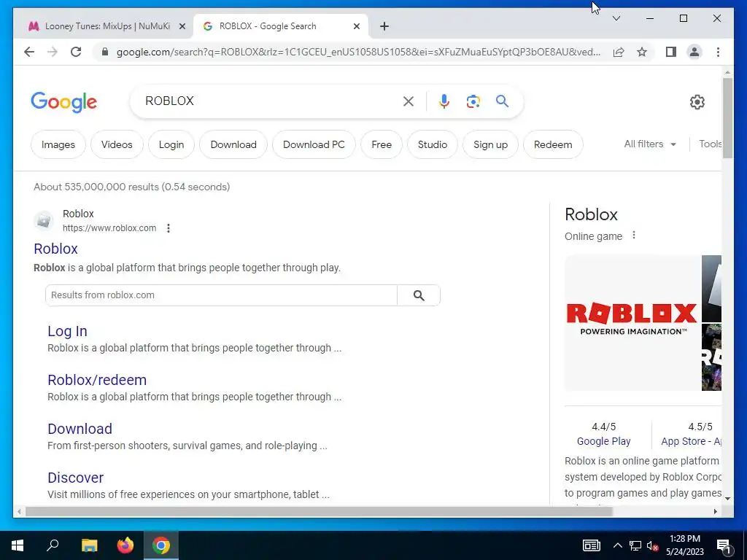Screen dimensions: 747x560
Task: Close the ROBLOX Google Search tab
Action: [x=356, y=27]
